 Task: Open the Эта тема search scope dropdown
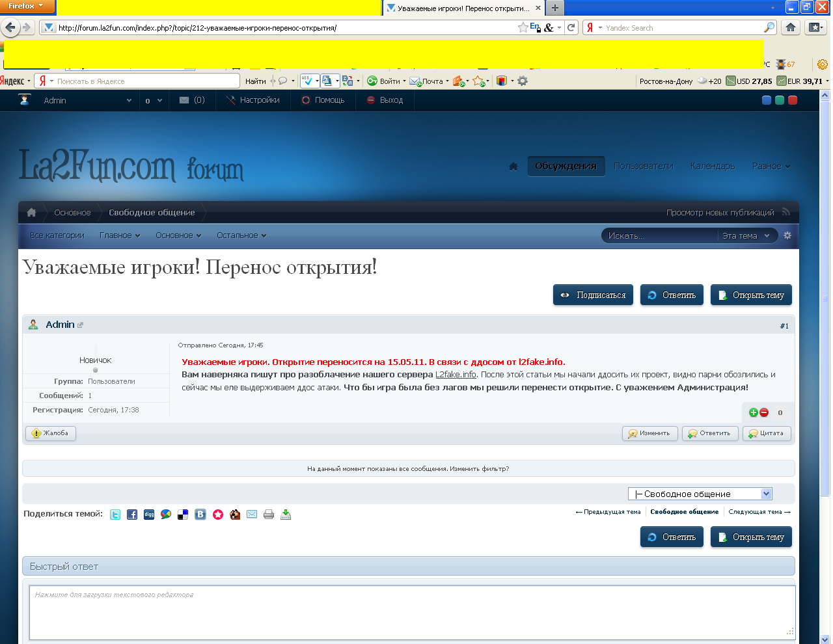[x=746, y=235]
